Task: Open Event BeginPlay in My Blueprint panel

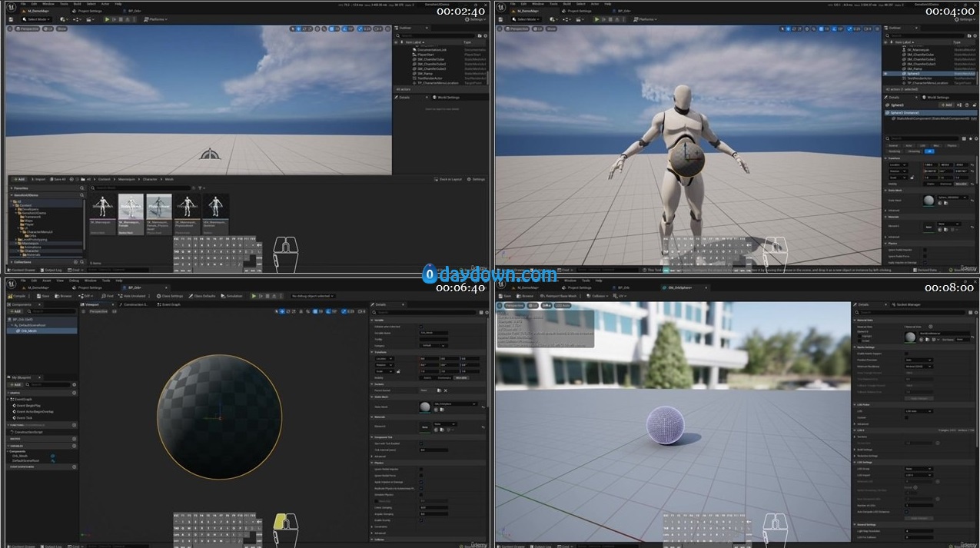Action: pyautogui.click(x=27, y=406)
